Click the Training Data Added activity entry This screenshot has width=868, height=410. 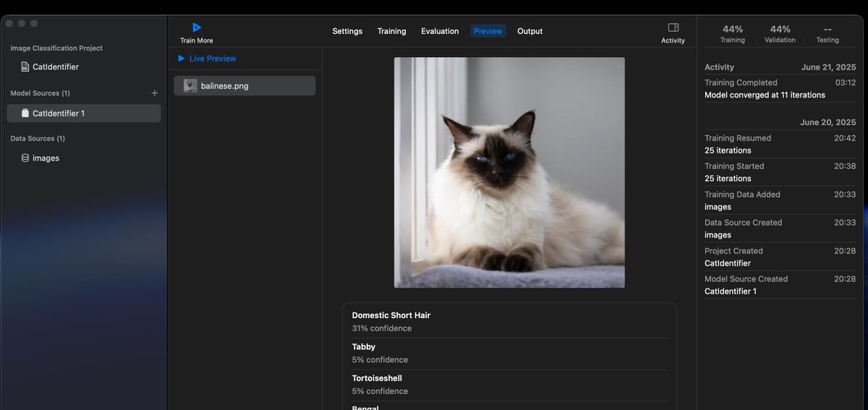pos(780,200)
